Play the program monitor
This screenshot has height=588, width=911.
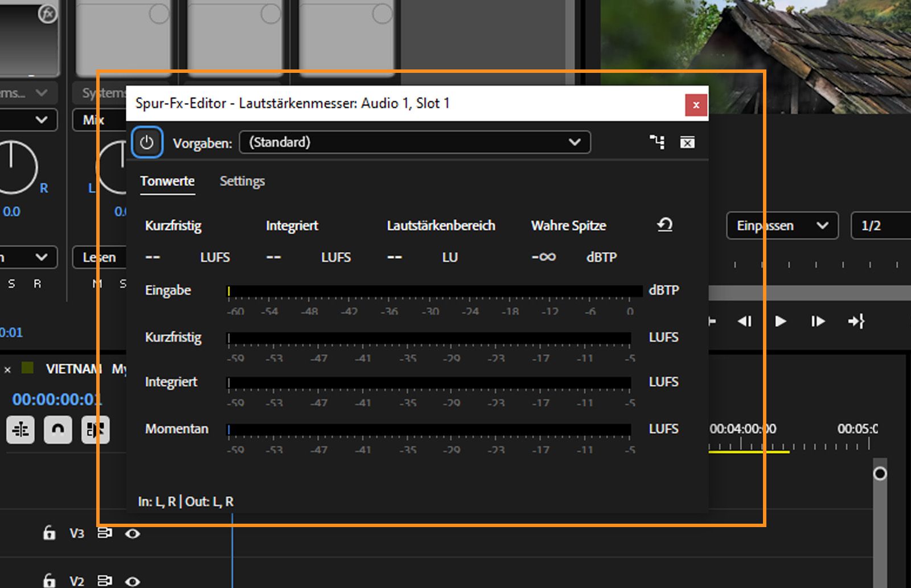781,322
